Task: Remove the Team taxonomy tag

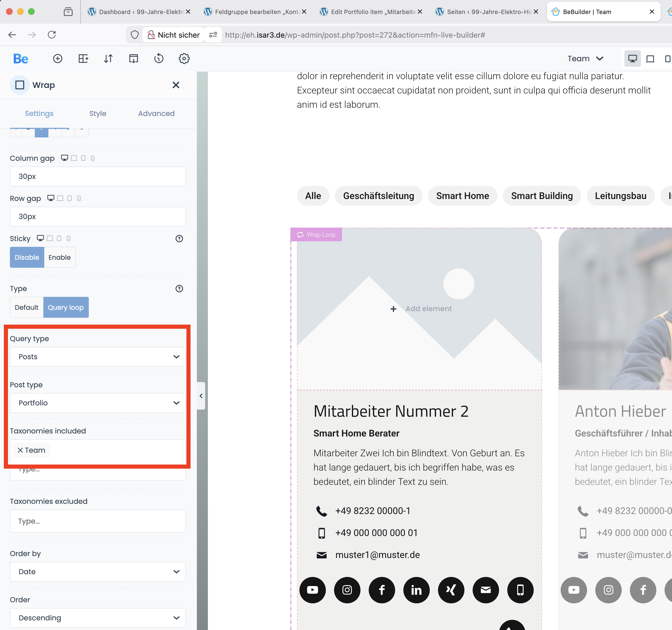Action: click(20, 450)
